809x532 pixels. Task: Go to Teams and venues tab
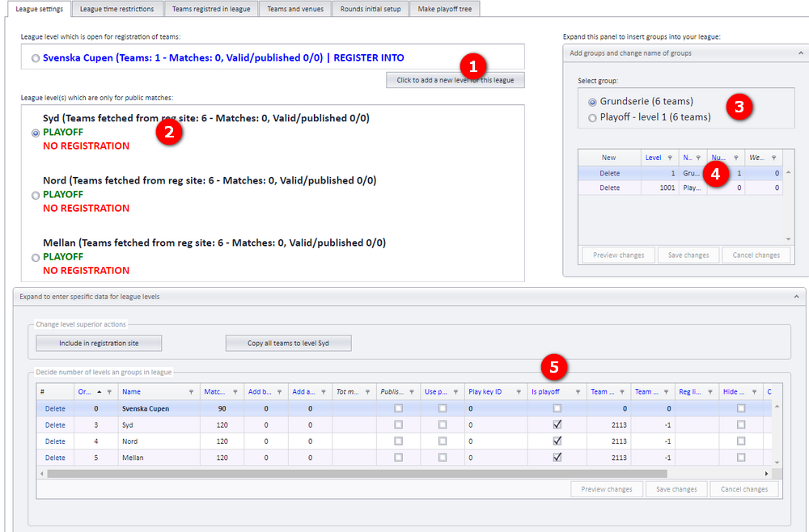(x=295, y=9)
